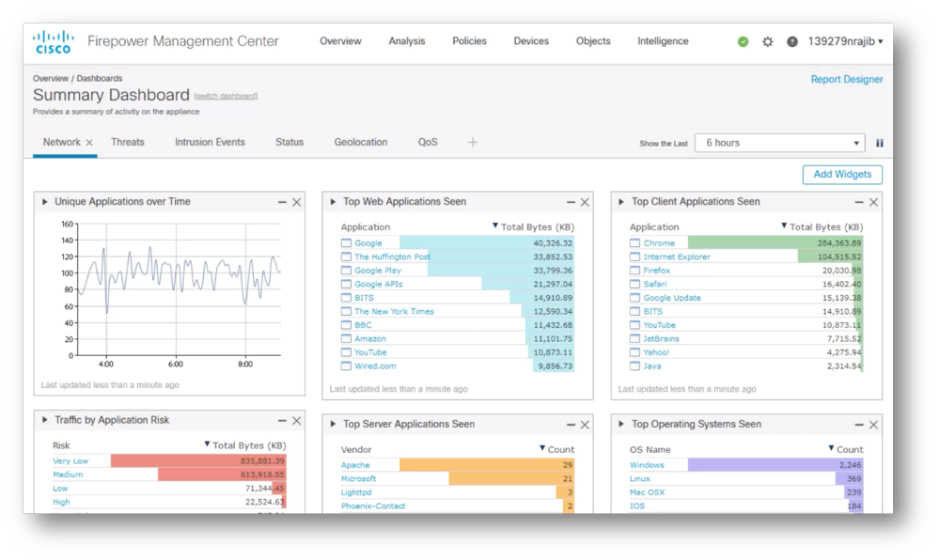Close the Traffic by Application Risk widget
Screen dimensions: 940x560
coord(297,421)
